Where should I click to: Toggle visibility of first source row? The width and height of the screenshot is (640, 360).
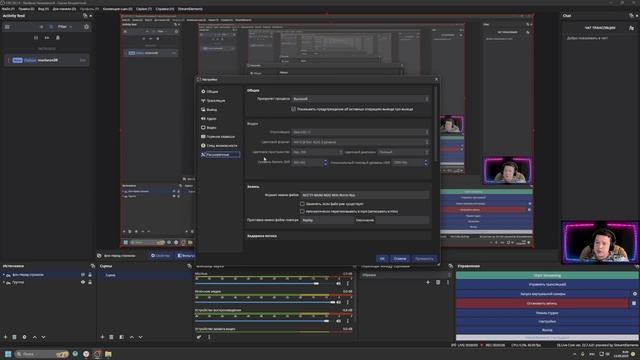[x=83, y=275]
